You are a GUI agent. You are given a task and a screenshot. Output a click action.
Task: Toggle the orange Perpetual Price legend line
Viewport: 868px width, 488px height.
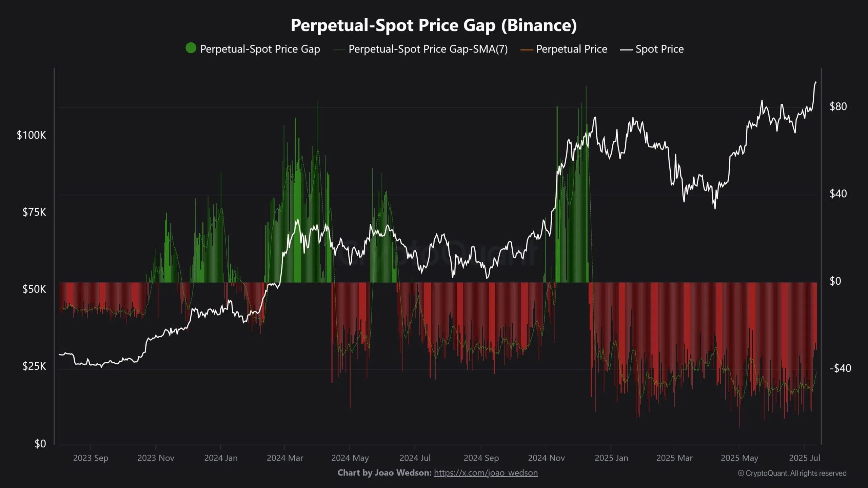pos(527,49)
